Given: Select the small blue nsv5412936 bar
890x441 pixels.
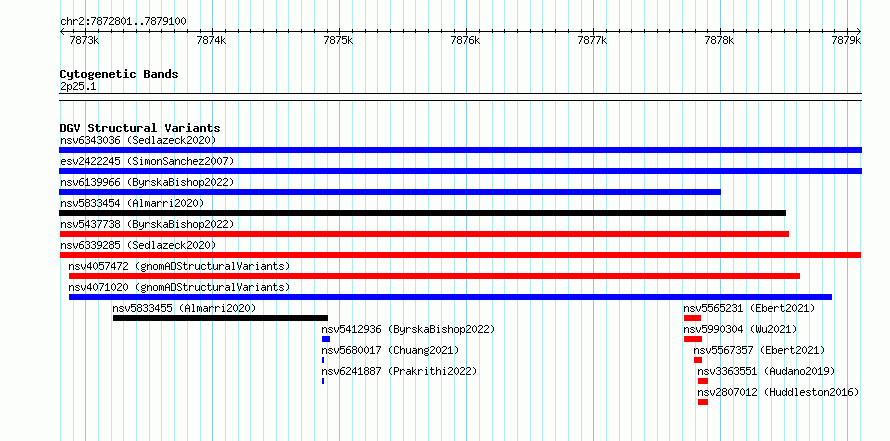Looking at the screenshot, I should 326,339.
